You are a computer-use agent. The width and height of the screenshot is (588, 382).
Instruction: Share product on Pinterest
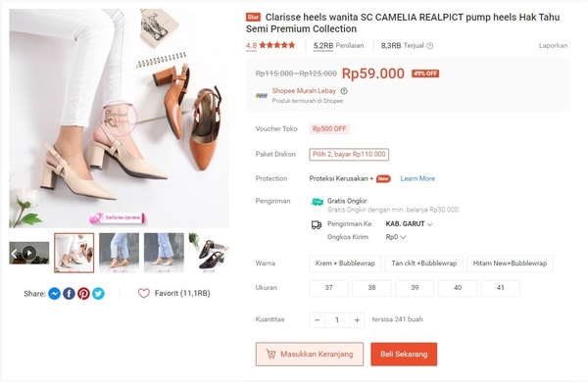pyautogui.click(x=83, y=294)
